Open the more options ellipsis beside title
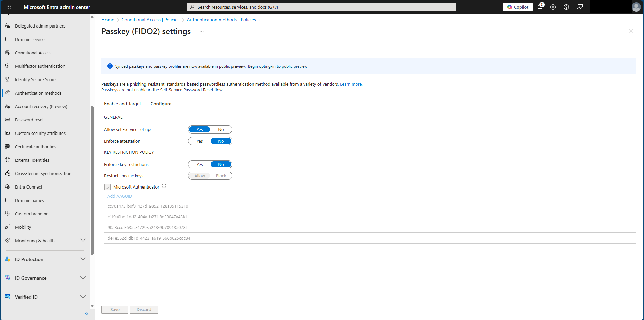Image resolution: width=644 pixels, height=320 pixels. pos(202,31)
